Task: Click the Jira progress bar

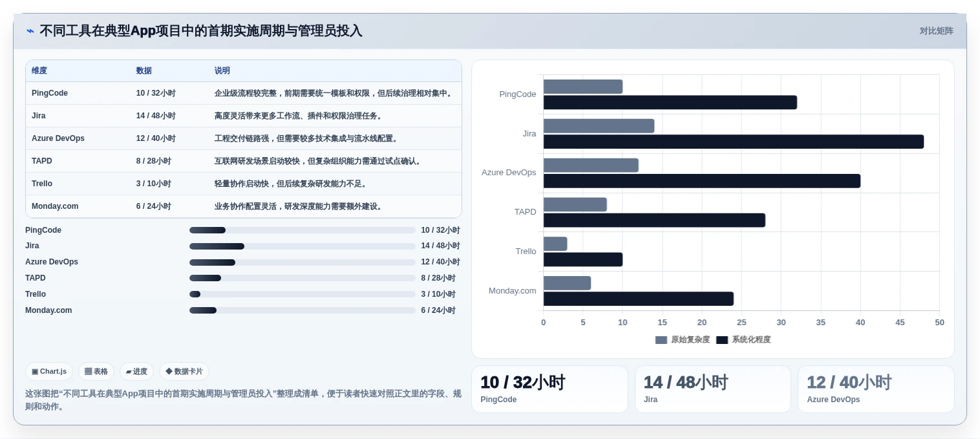Action: point(303,246)
